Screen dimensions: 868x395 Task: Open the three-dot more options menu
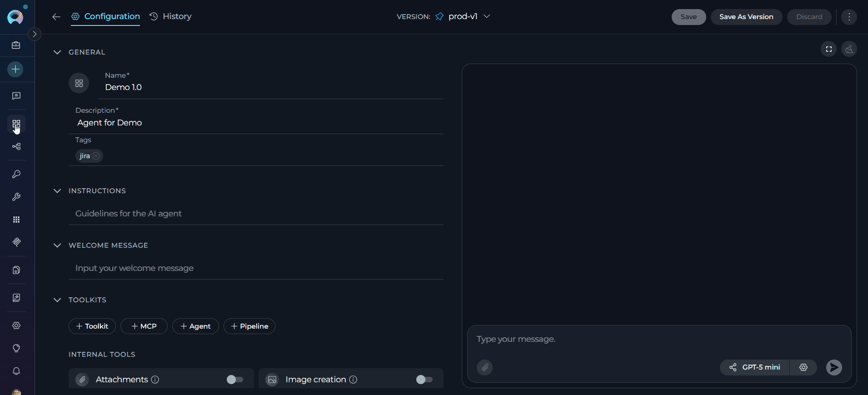pyautogui.click(x=849, y=17)
